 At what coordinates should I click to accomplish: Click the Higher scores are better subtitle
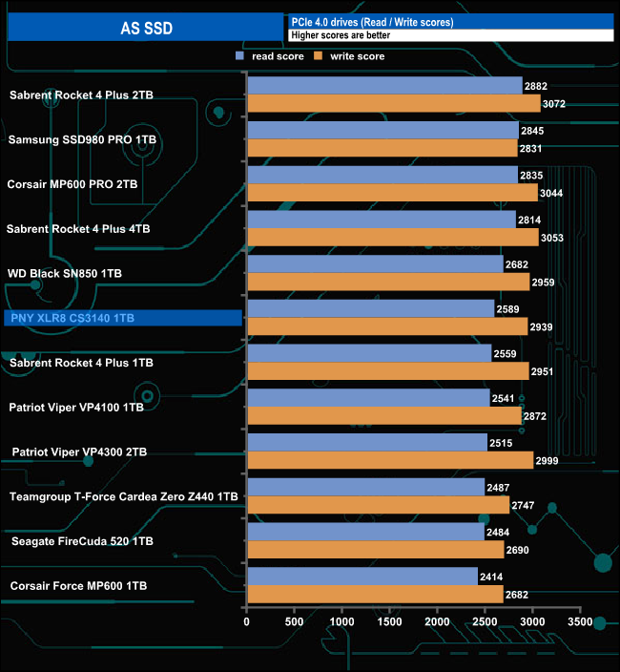coord(341,35)
